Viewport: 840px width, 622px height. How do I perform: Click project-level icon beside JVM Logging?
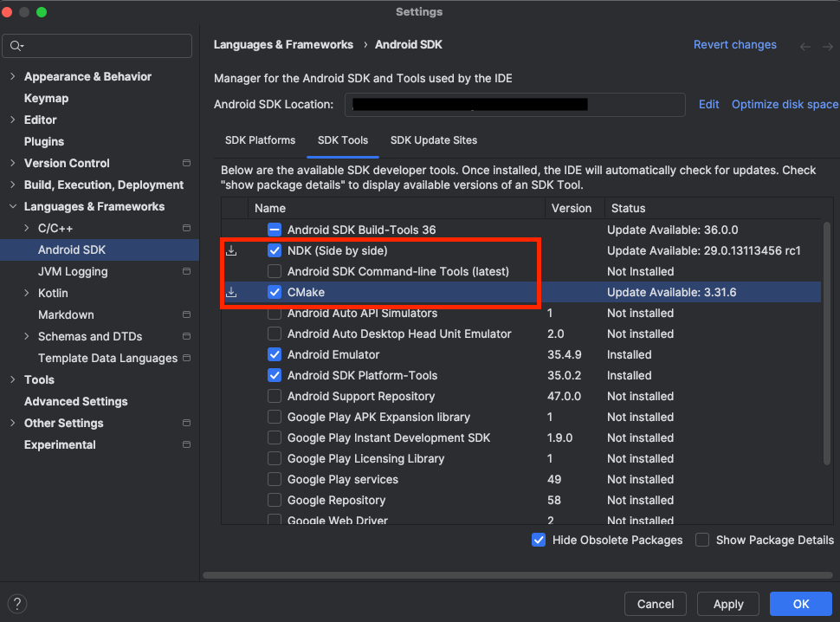coord(186,272)
